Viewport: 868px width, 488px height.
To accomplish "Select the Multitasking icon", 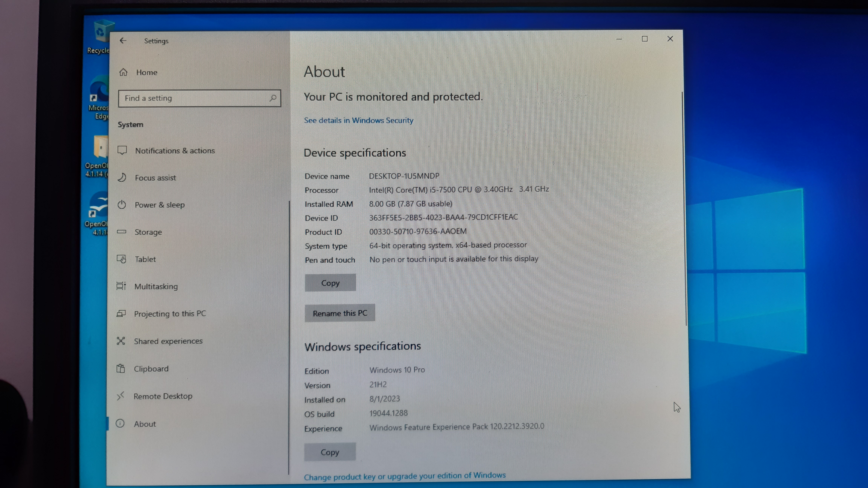I will pyautogui.click(x=121, y=286).
